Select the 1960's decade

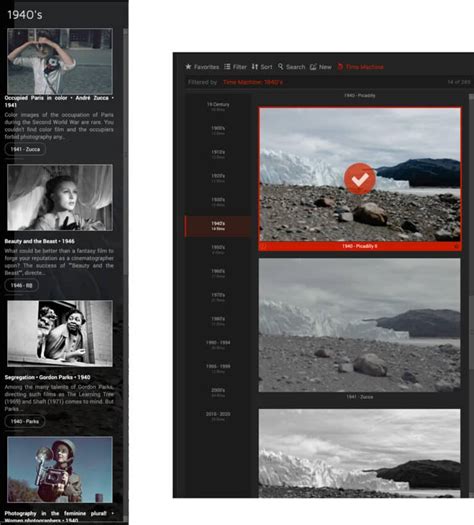[218, 273]
